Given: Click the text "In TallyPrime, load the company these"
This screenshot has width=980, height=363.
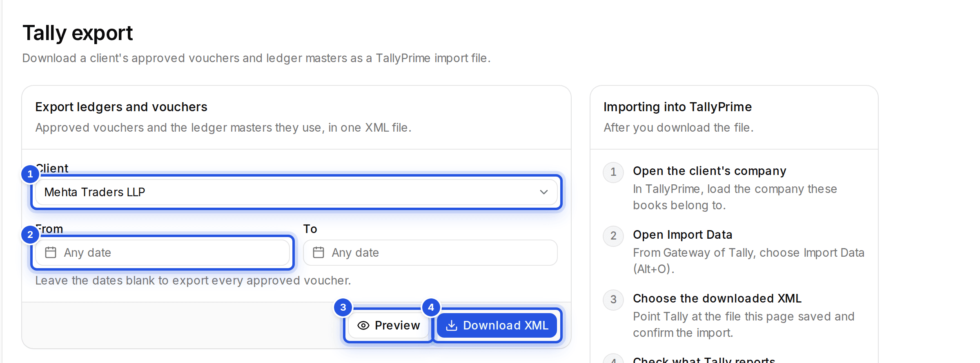Looking at the screenshot, I should coord(735,189).
